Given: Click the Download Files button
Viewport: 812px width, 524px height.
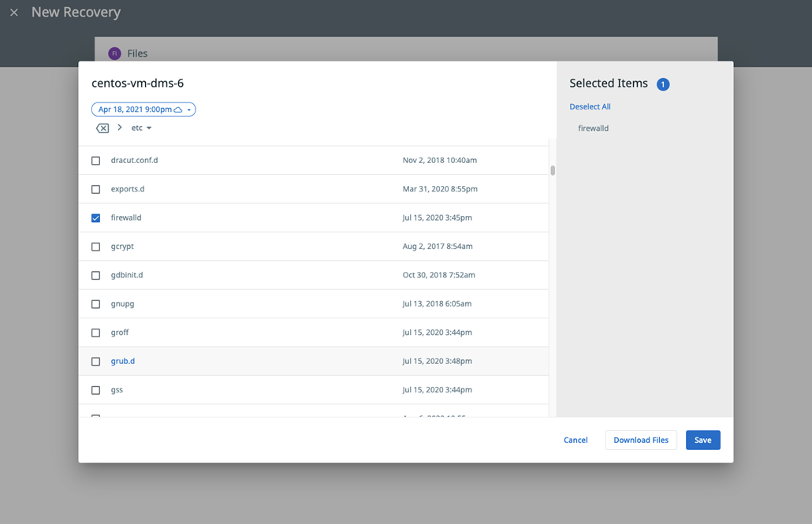Looking at the screenshot, I should coord(641,440).
